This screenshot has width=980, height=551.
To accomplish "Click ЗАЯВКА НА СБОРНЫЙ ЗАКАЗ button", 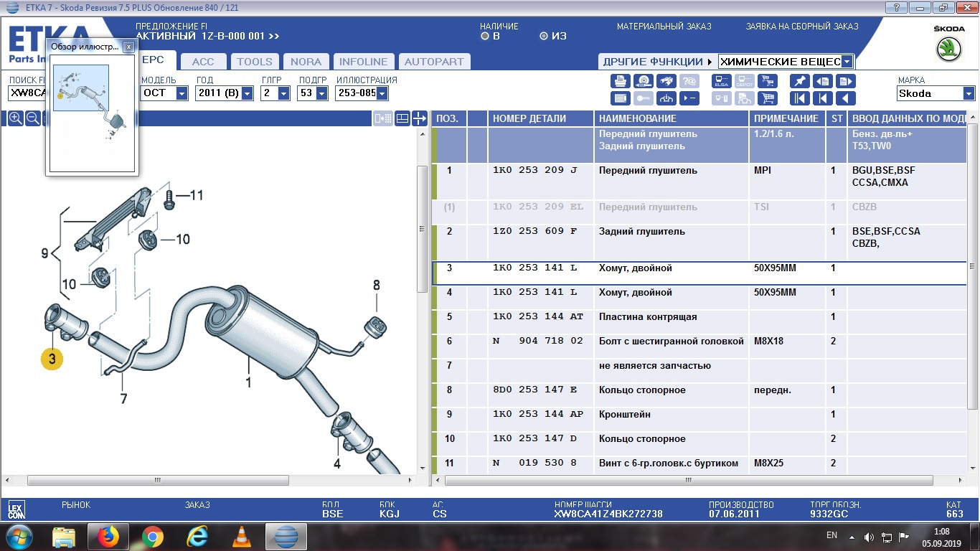I will pyautogui.click(x=802, y=27).
